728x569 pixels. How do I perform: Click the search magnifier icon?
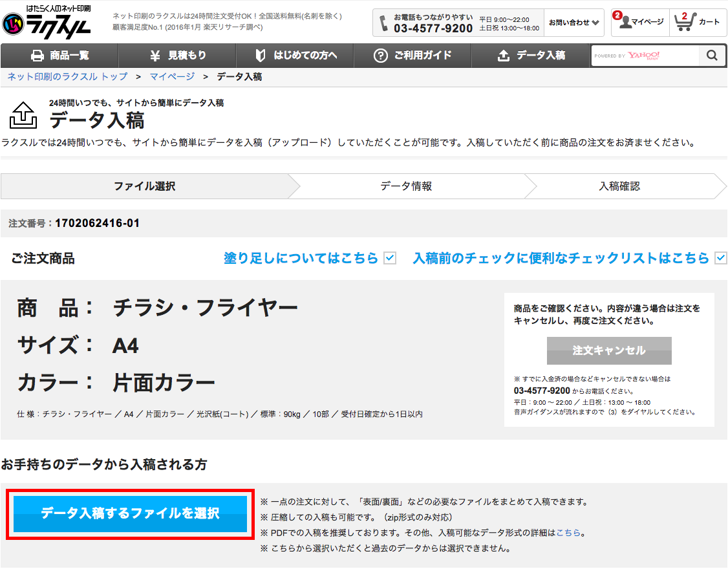(712, 56)
